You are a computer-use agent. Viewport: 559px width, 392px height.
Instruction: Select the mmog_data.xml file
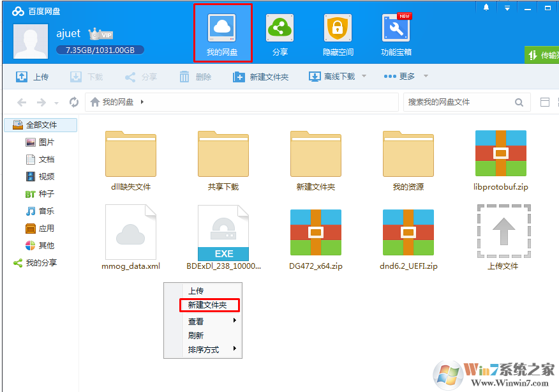pos(131,237)
